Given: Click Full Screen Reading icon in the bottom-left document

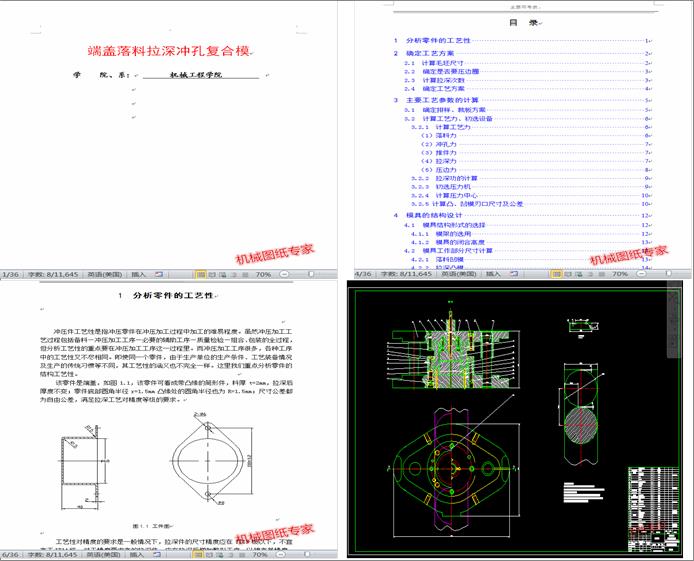Looking at the screenshot, I should tap(209, 554).
